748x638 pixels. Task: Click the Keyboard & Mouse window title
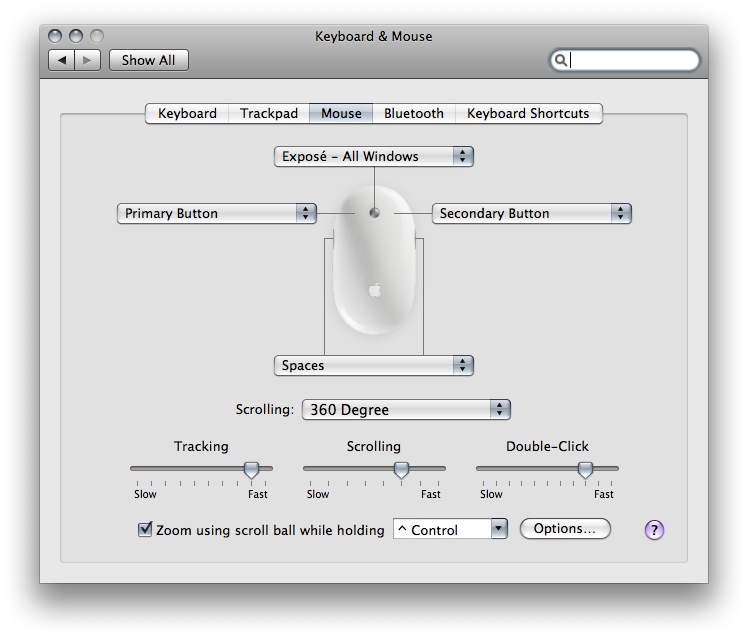(x=374, y=36)
